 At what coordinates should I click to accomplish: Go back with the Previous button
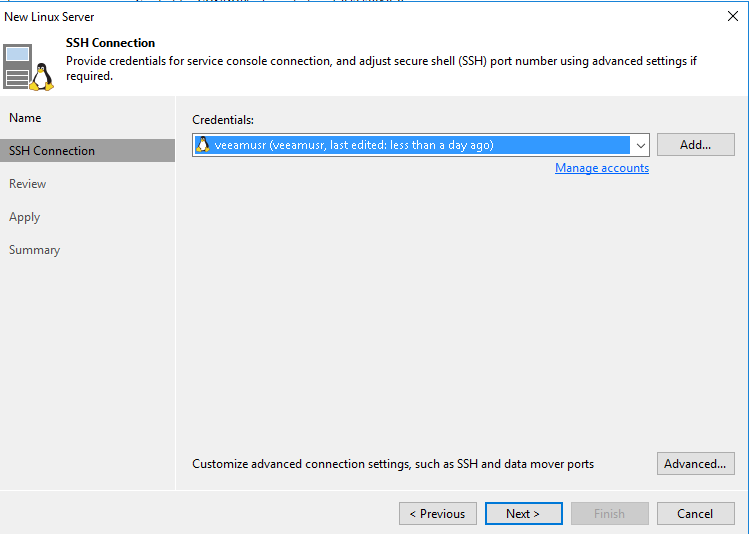pos(437,513)
